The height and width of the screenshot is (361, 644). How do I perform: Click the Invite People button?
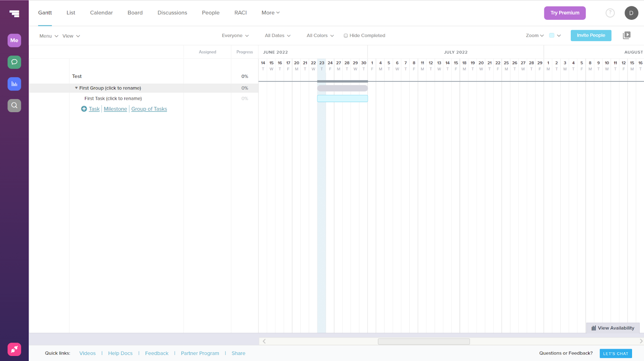point(591,35)
